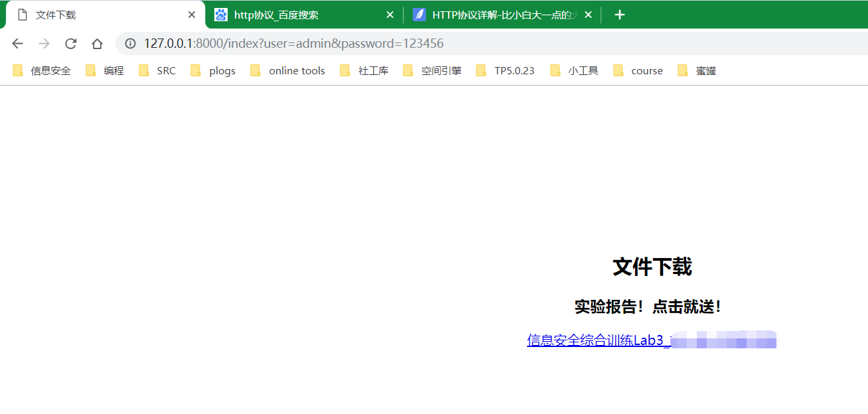This screenshot has height=414, width=868.
Task: Close the HTTP协议详解 tab
Action: (x=588, y=15)
